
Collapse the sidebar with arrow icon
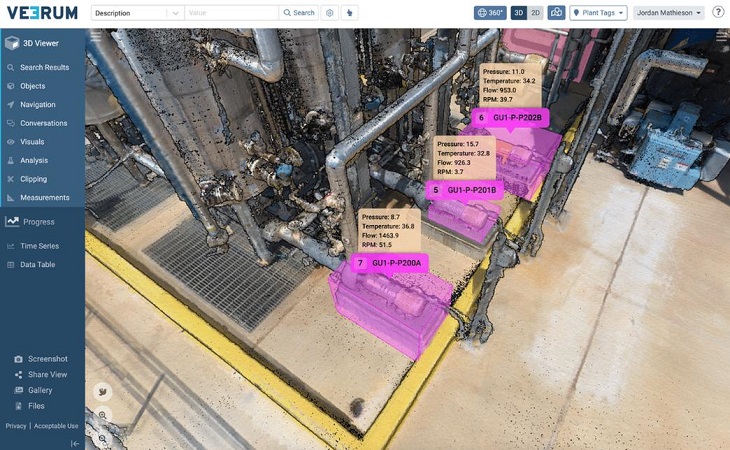[74, 443]
